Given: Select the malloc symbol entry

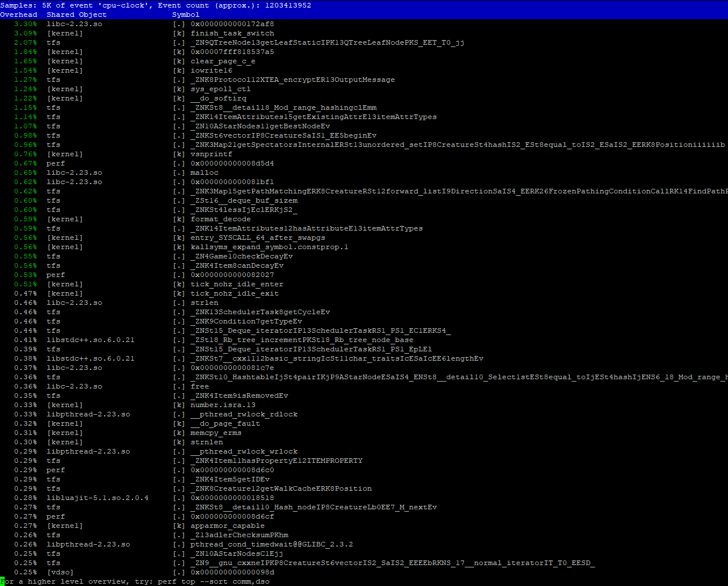Looking at the screenshot, I should (x=205, y=172).
